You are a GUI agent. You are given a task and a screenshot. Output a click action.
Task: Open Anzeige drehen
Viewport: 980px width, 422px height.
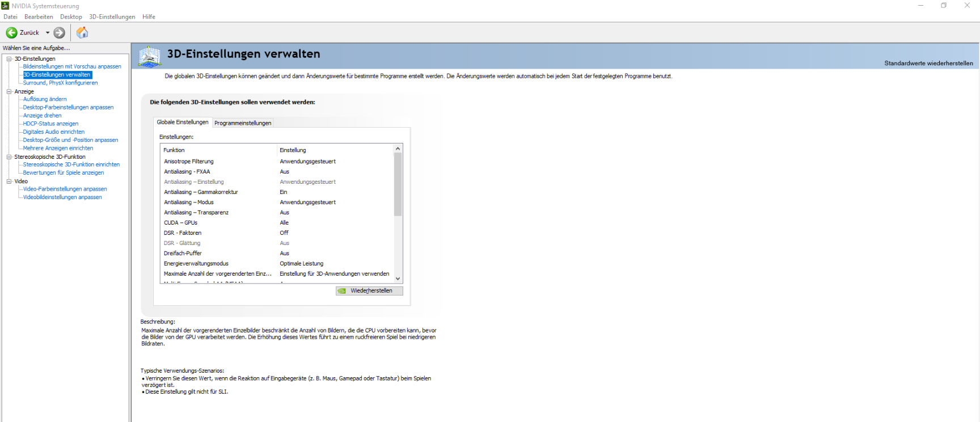point(42,116)
